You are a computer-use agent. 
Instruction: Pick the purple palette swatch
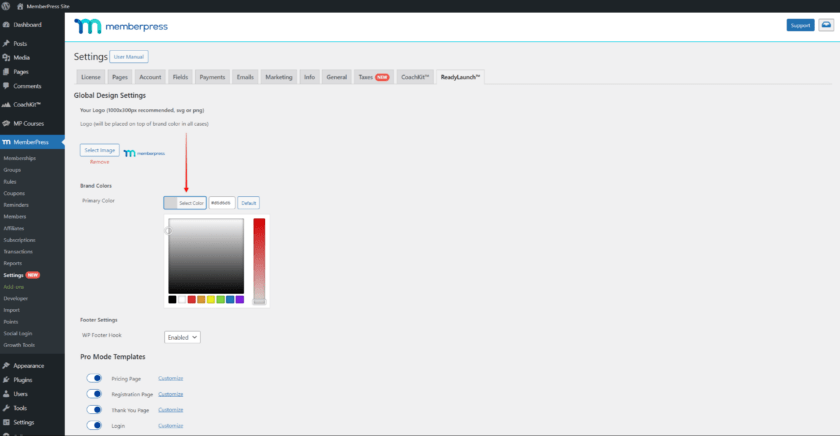tap(239, 299)
